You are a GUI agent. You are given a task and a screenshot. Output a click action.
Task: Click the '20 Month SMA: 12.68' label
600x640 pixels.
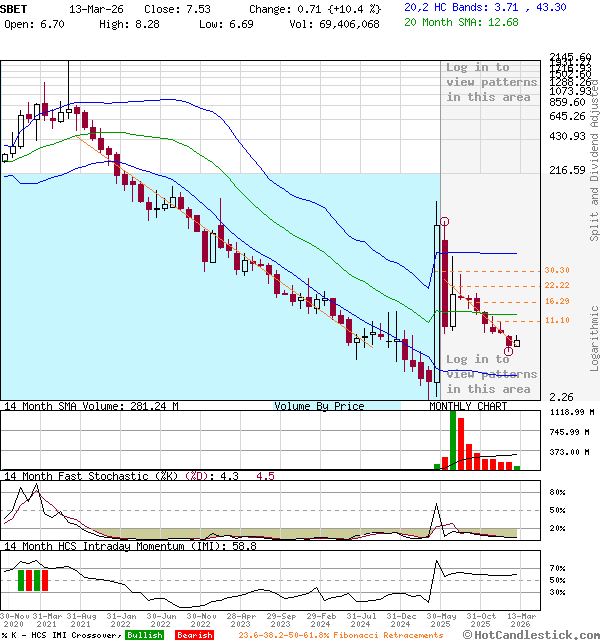click(461, 22)
